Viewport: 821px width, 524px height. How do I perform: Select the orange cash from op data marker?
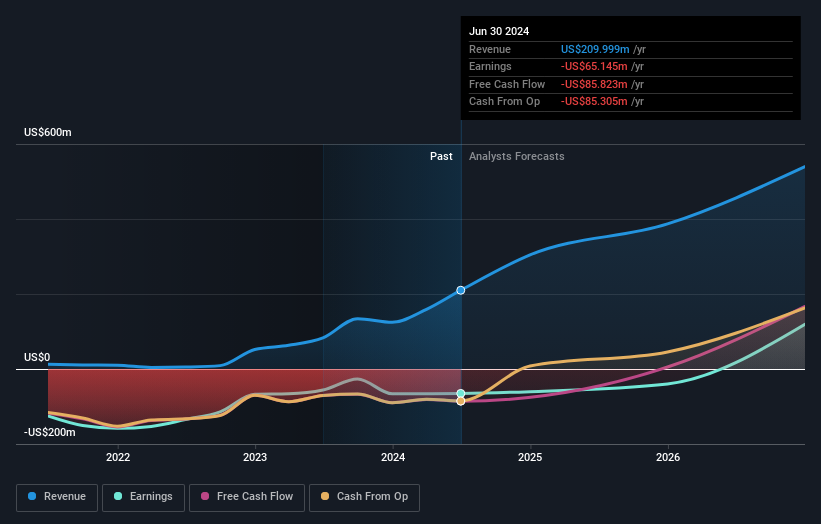click(460, 401)
